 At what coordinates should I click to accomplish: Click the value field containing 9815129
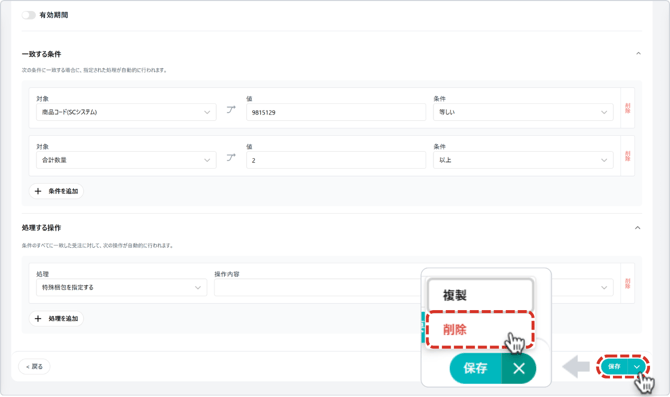pyautogui.click(x=336, y=112)
